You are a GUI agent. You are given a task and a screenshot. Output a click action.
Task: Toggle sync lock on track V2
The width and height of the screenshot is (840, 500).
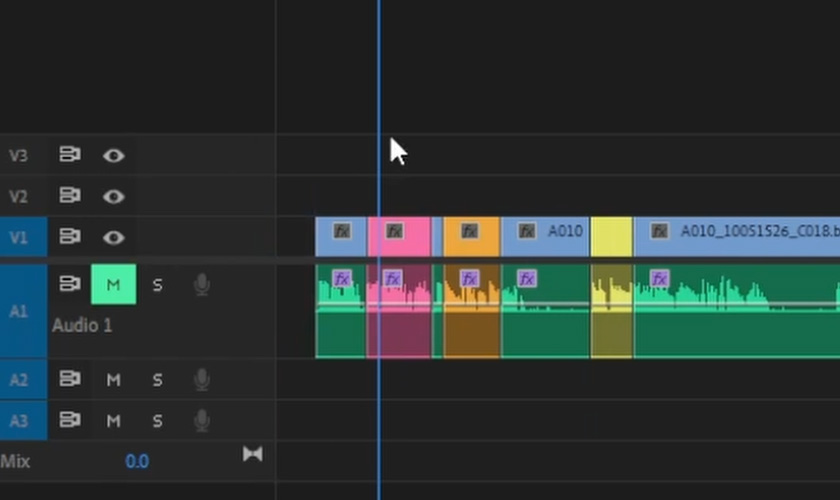(x=70, y=196)
